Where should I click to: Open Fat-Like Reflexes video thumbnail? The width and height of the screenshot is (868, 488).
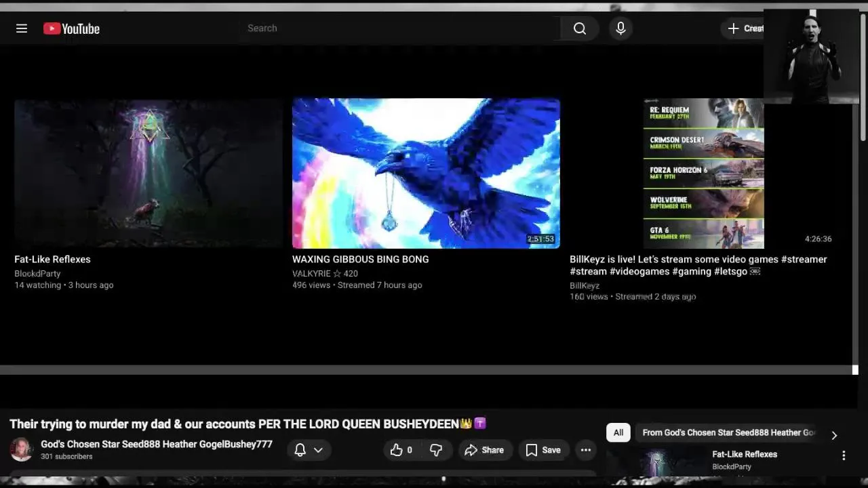pos(149,174)
